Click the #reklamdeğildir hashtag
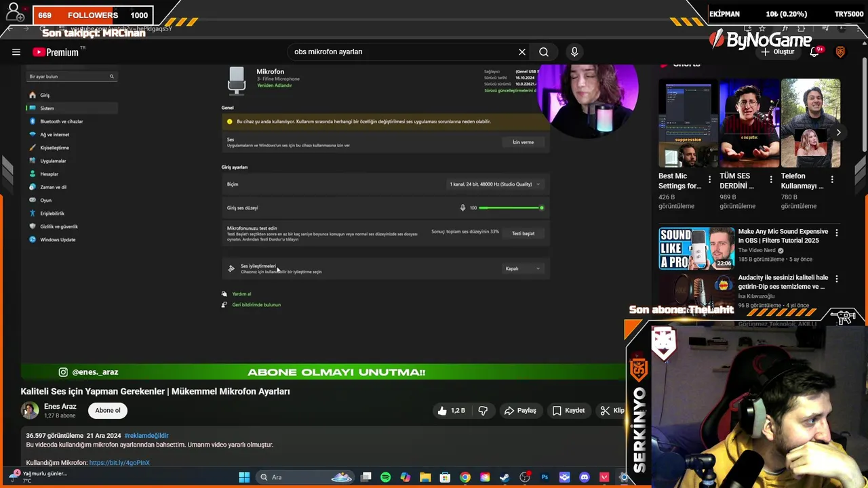Viewport: 868px width, 488px height. pyautogui.click(x=146, y=436)
